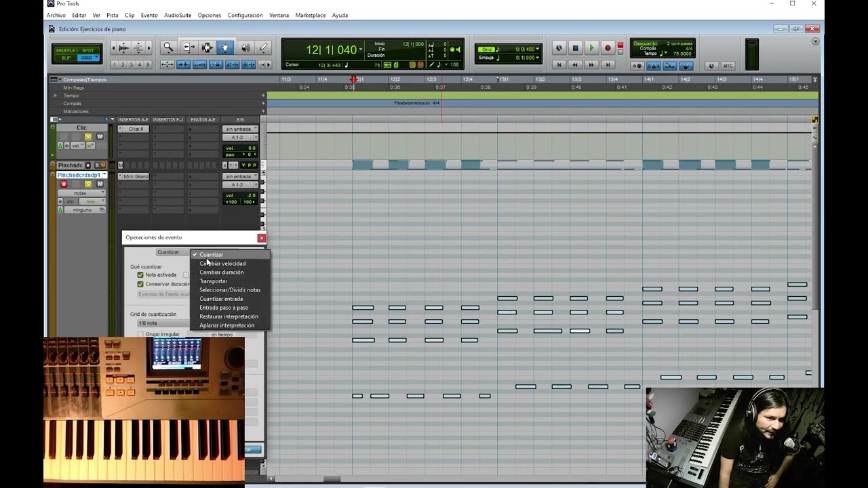Select the Pencil tool
This screenshot has width=868, height=488.
(263, 47)
